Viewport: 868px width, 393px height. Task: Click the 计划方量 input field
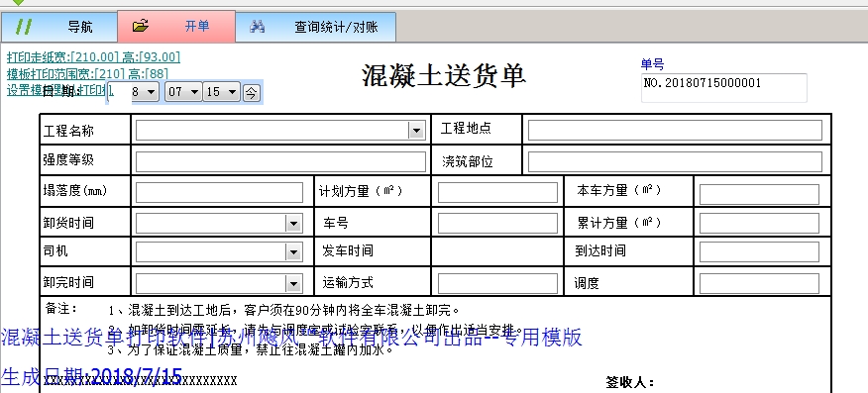tap(497, 193)
